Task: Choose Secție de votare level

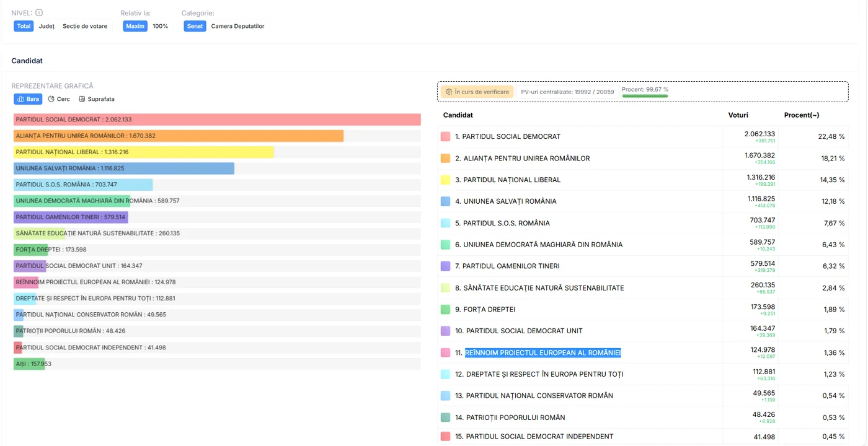Action: [85, 26]
